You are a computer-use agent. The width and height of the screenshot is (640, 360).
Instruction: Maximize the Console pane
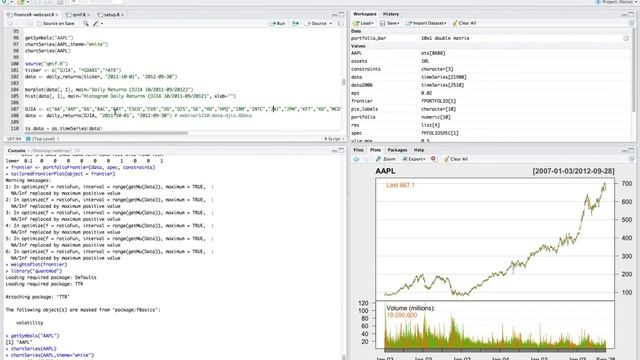click(341, 151)
